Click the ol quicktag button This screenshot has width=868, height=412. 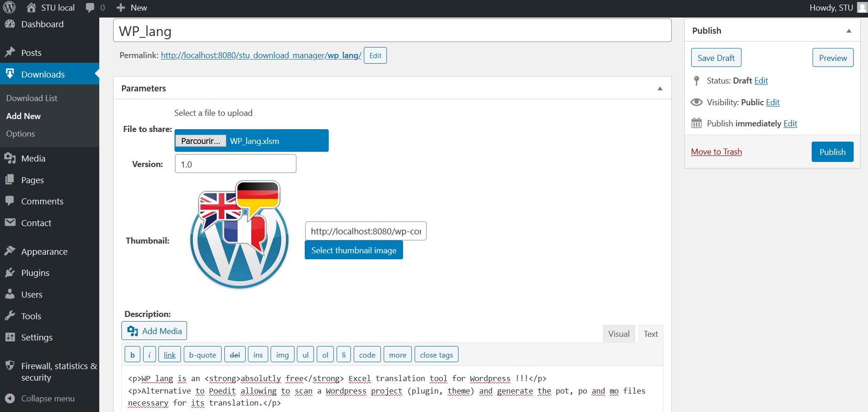(325, 355)
